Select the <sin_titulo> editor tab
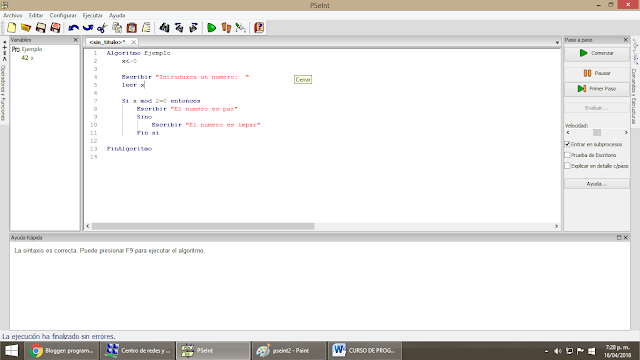Screen dimensions: 640x360 [x=107, y=42]
